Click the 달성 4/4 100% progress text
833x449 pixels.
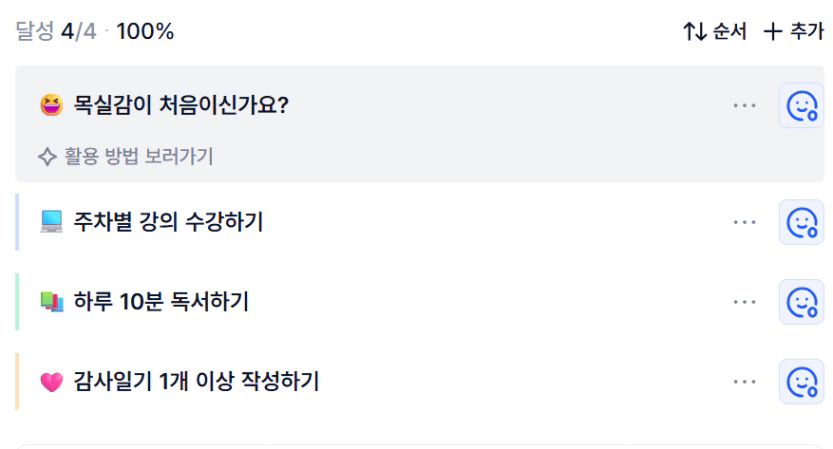[x=95, y=32]
